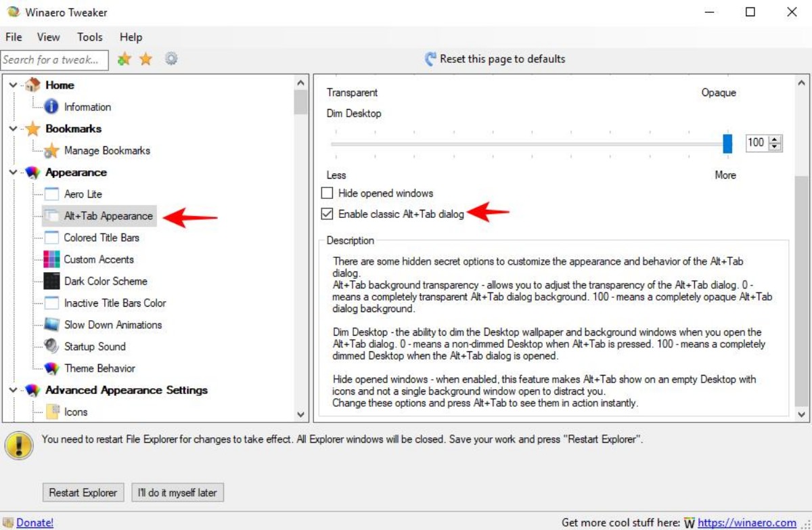This screenshot has width=812, height=530.
Task: Click the Custom Accents colorful icon
Action: [51, 259]
